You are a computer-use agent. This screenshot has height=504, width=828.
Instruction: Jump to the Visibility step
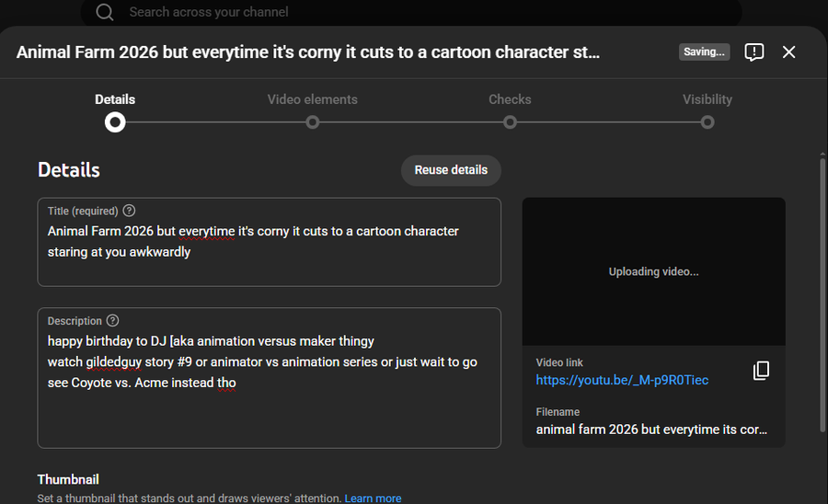[x=707, y=121]
